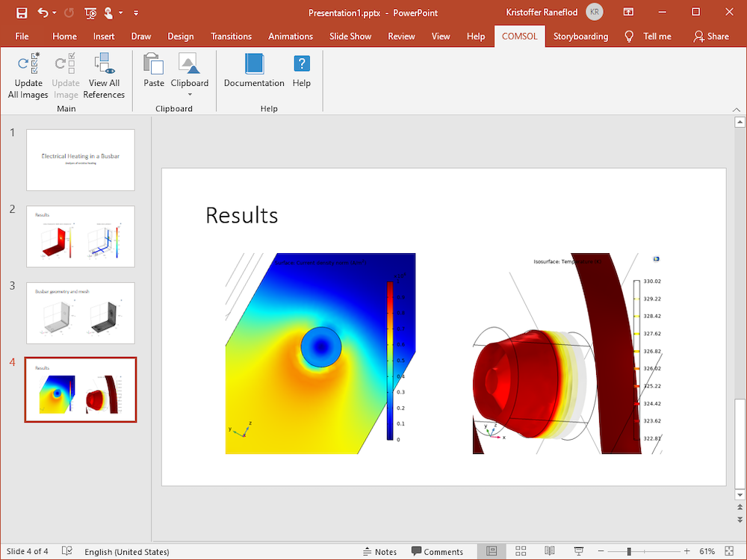
Task: Open the Transitions tab
Action: tap(231, 37)
